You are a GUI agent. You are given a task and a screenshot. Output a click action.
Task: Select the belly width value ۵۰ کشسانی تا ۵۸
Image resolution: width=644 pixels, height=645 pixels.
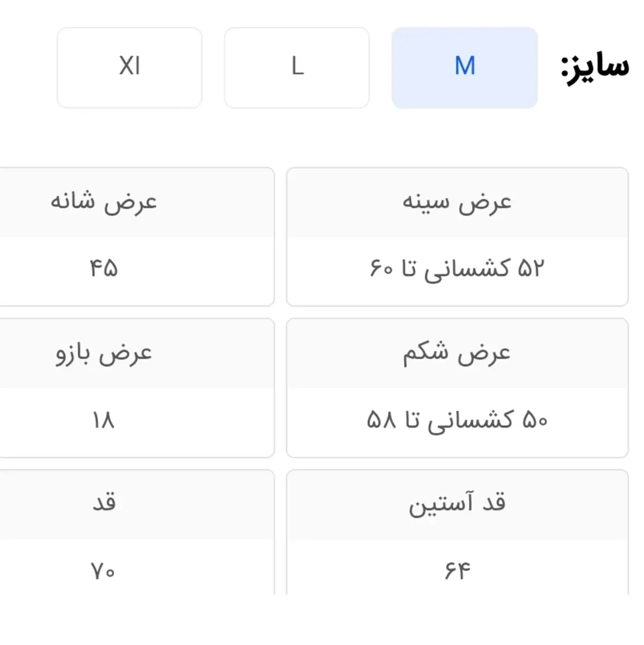coord(457,421)
